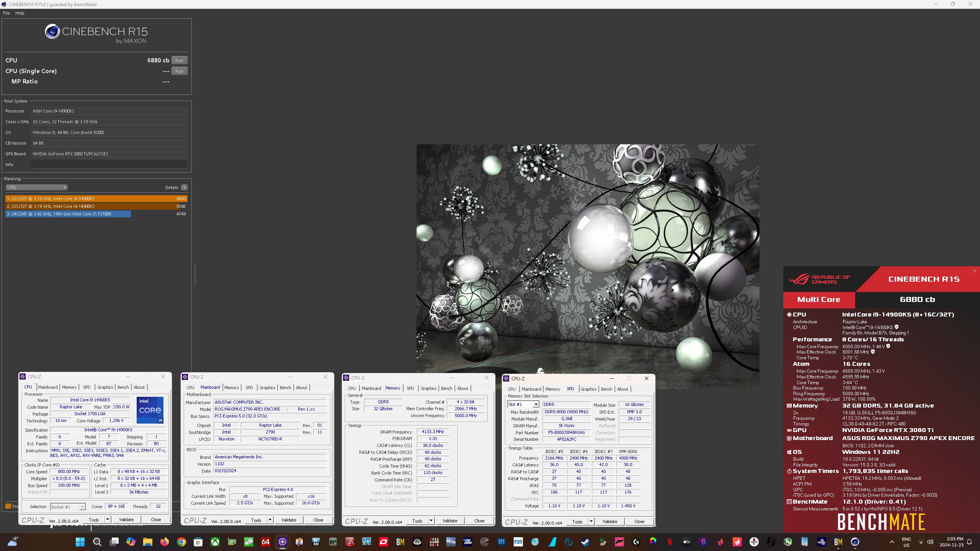
Task: Open Apple TV from the taskbar
Action: pos(686,542)
